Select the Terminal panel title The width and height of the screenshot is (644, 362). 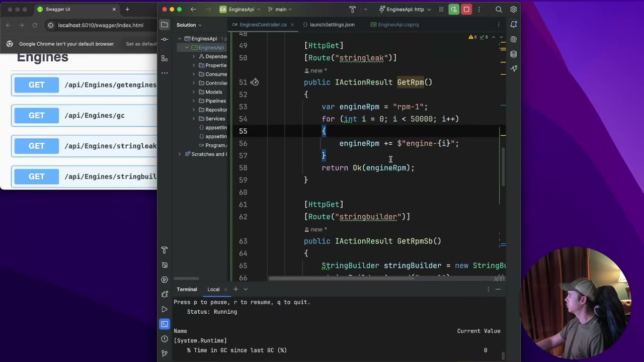(187, 289)
